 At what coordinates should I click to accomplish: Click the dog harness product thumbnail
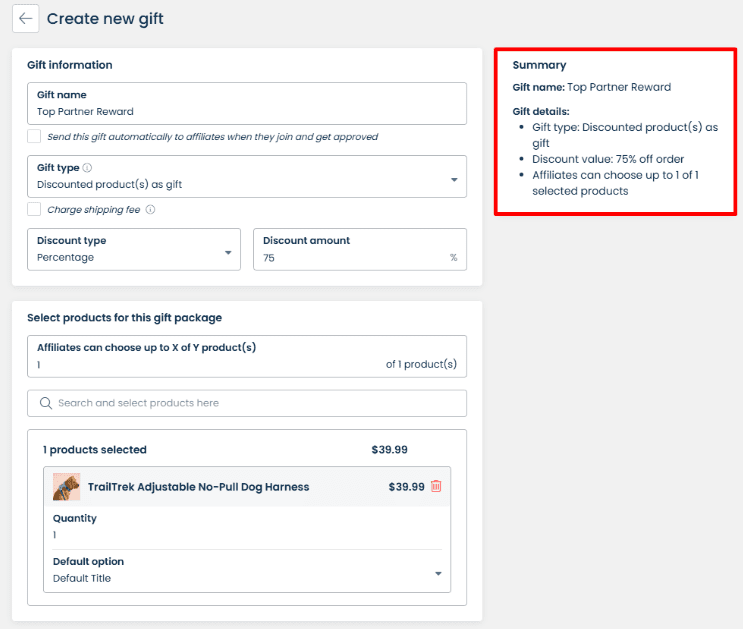[67, 487]
